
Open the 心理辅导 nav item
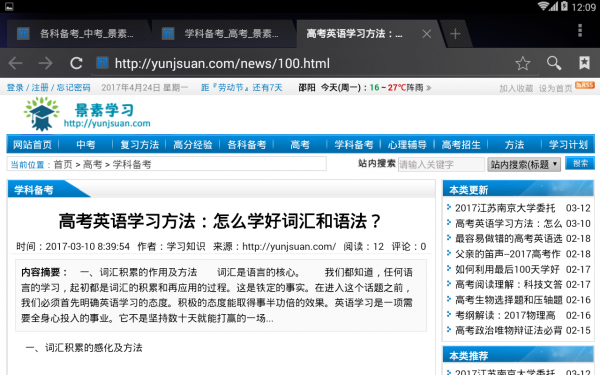407,145
